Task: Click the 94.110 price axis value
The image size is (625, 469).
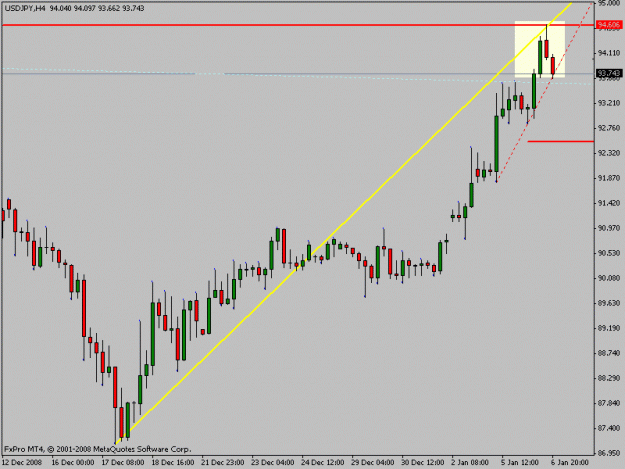Action: 609,53
